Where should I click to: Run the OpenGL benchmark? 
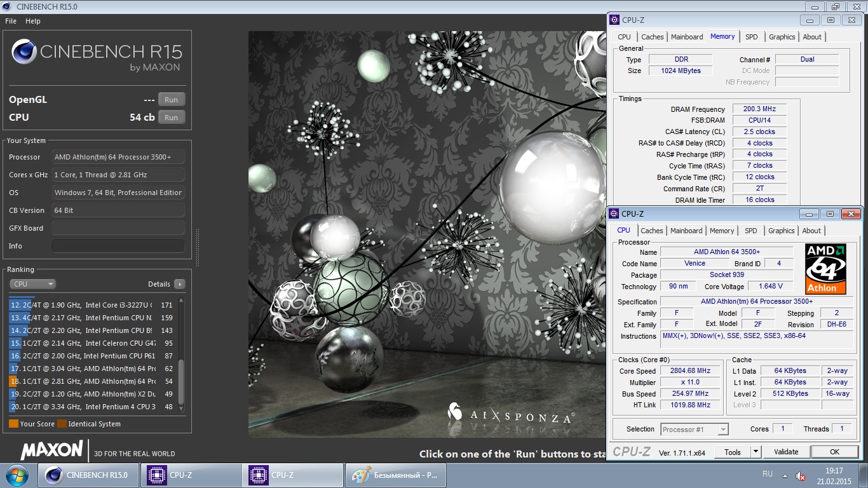click(172, 100)
